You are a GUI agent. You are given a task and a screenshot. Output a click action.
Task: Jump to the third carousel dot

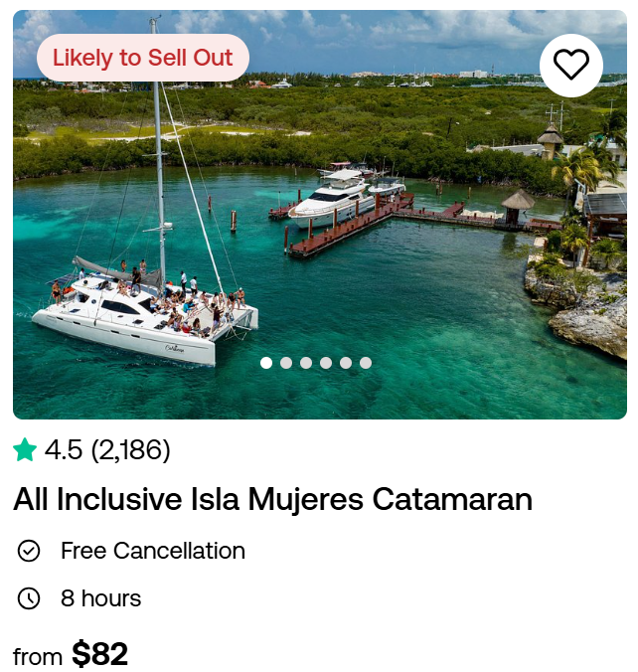306,363
